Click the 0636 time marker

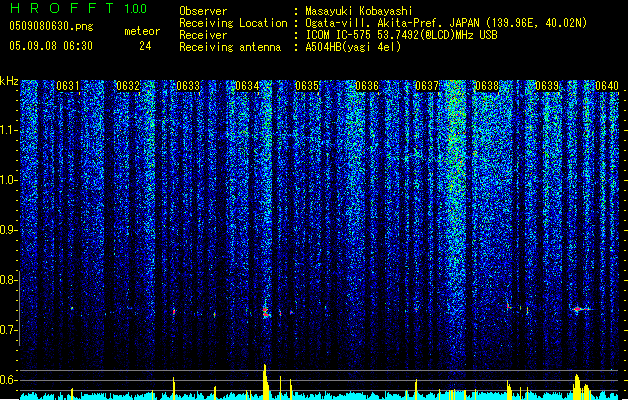pos(367,86)
